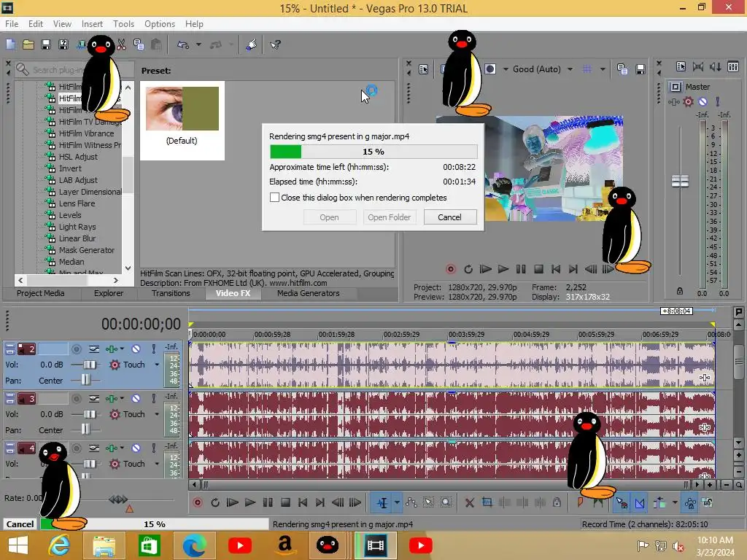
Task: Stop the video preview playback
Action: pyautogui.click(x=538, y=269)
